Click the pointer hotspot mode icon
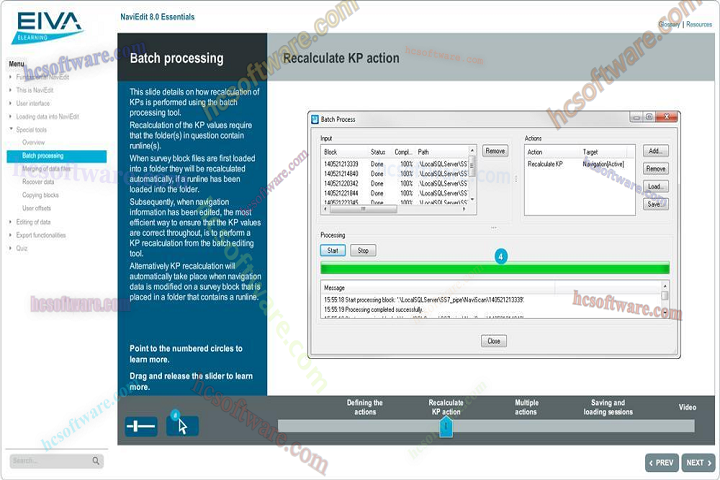Screen dimensions: 720x480 coord(182,425)
